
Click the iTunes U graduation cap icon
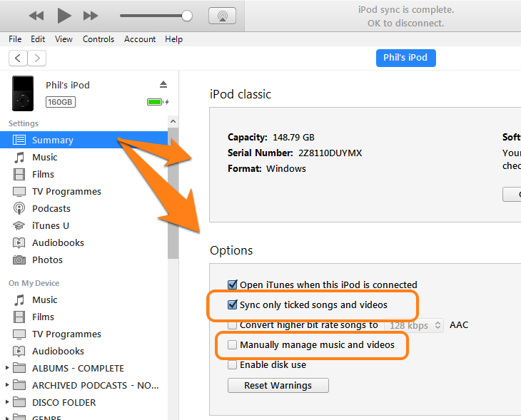19,226
